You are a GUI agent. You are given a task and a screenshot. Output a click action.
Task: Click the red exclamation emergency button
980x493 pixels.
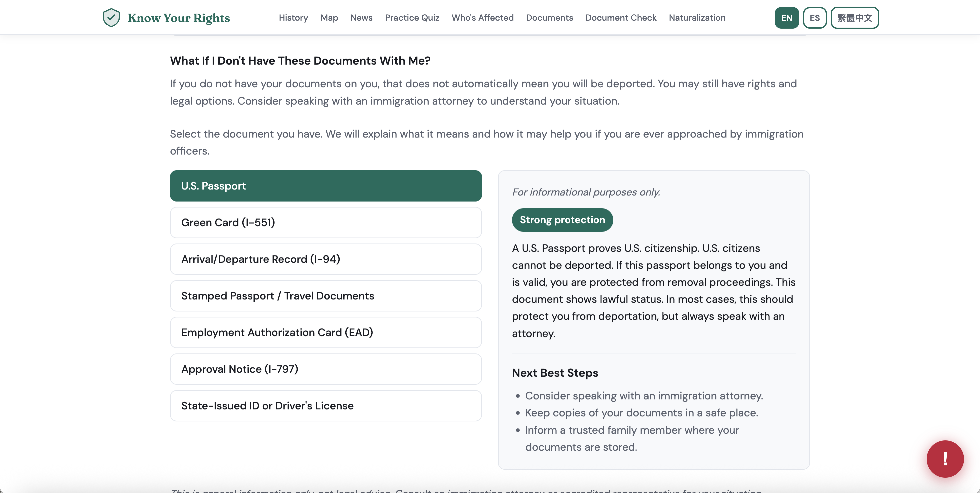945,458
